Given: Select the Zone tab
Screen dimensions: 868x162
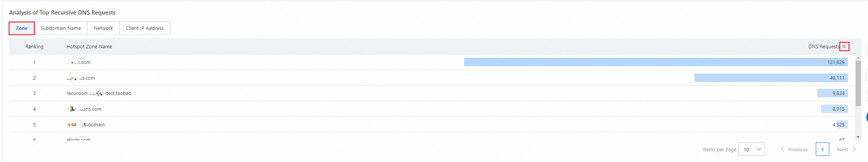Looking at the screenshot, I should click(21, 28).
